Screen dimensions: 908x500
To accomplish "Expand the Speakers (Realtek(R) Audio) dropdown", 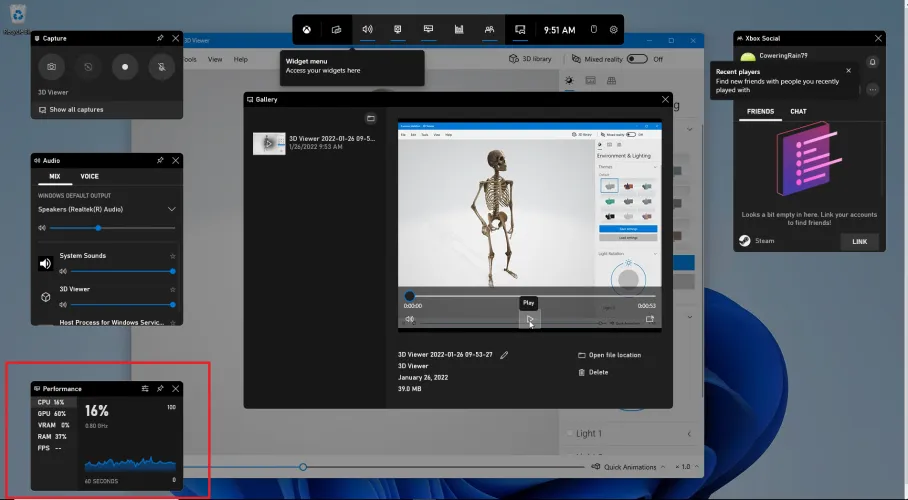I will pos(171,209).
